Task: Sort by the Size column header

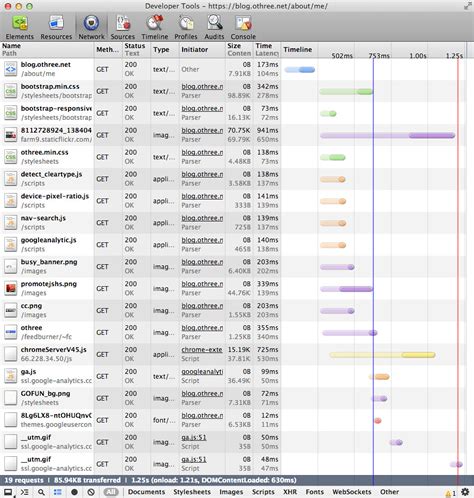Action: 234,46
